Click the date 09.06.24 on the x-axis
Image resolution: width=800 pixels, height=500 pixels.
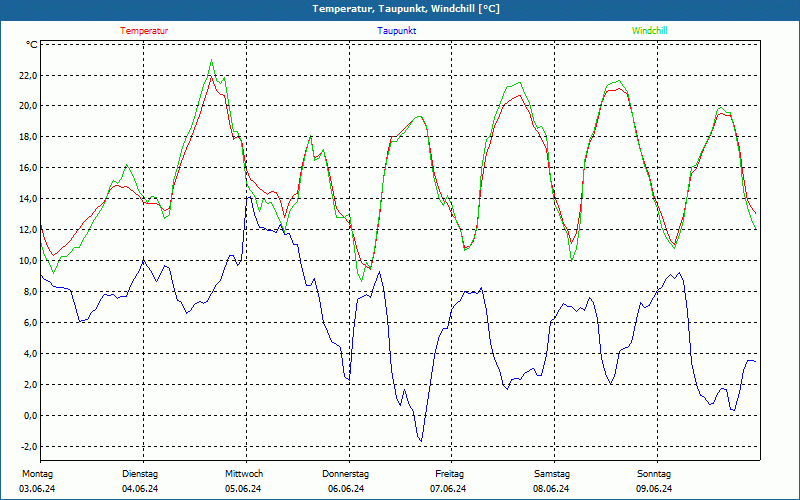654,489
